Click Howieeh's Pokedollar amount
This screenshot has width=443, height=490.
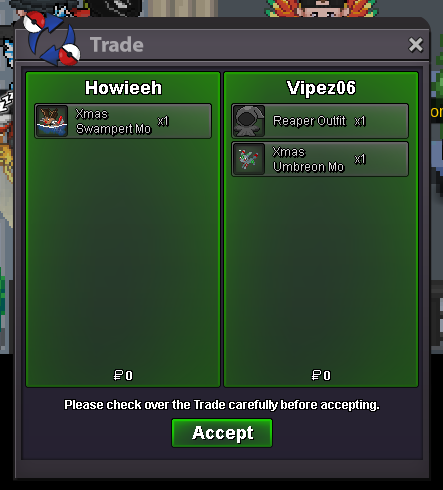coord(123,375)
